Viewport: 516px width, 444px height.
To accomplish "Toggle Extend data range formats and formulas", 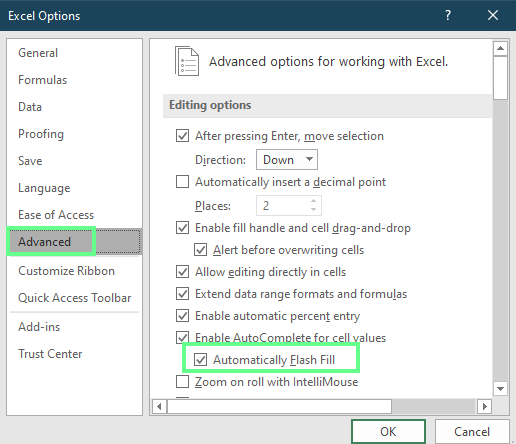I will [x=182, y=294].
